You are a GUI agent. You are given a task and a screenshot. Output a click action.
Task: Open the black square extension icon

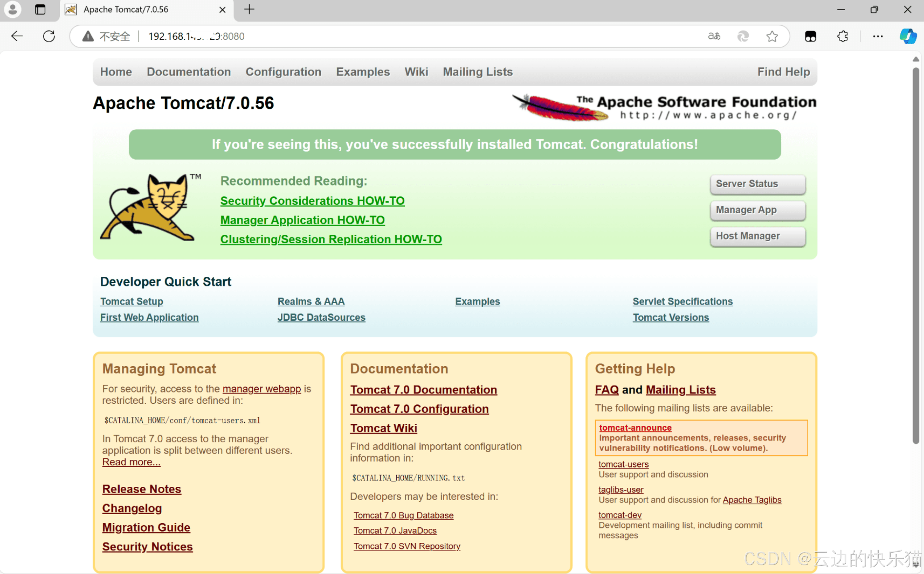[811, 37]
